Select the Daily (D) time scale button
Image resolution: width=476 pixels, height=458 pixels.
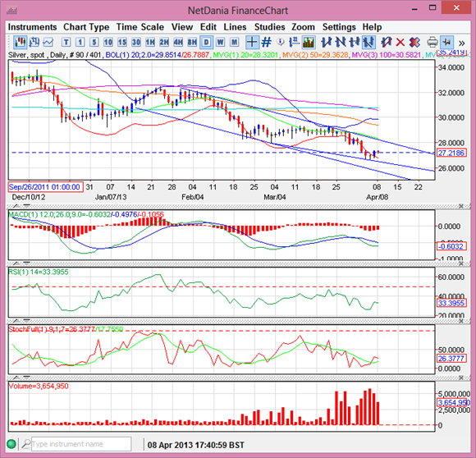tap(207, 42)
